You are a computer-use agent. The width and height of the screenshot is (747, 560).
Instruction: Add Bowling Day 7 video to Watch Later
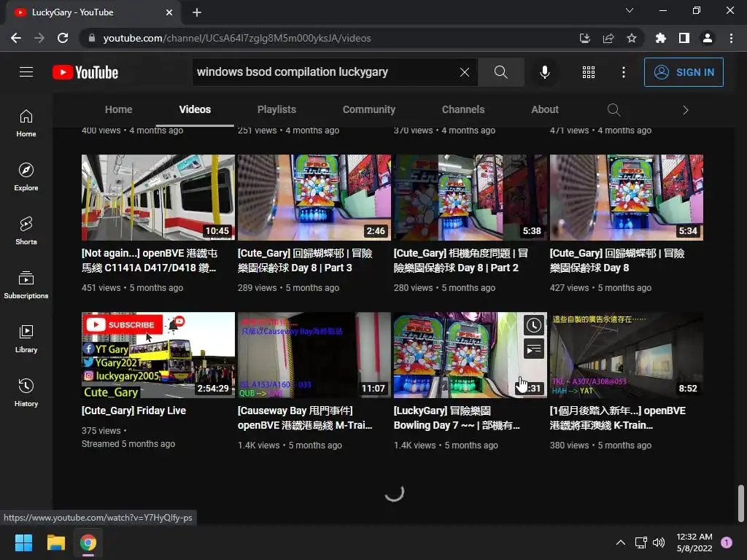(x=534, y=326)
